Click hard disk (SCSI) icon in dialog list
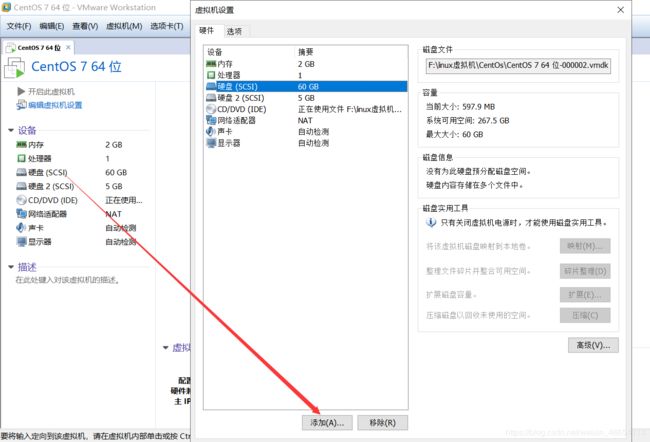The height and width of the screenshot is (442, 650). [211, 86]
